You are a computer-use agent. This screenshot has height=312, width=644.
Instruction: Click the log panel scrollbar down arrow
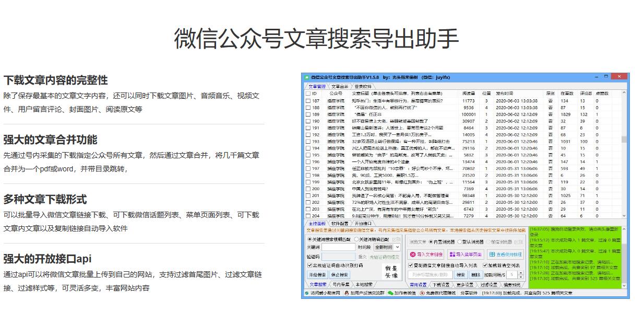[x=624, y=285]
